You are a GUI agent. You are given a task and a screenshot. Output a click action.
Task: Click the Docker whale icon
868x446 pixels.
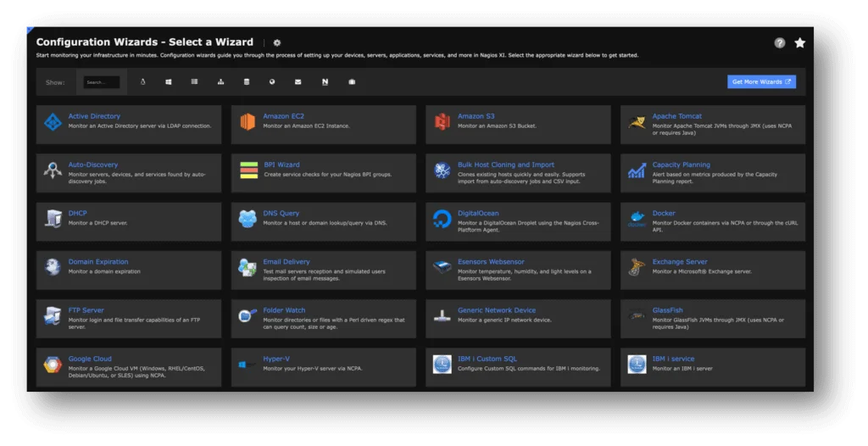pos(637,219)
